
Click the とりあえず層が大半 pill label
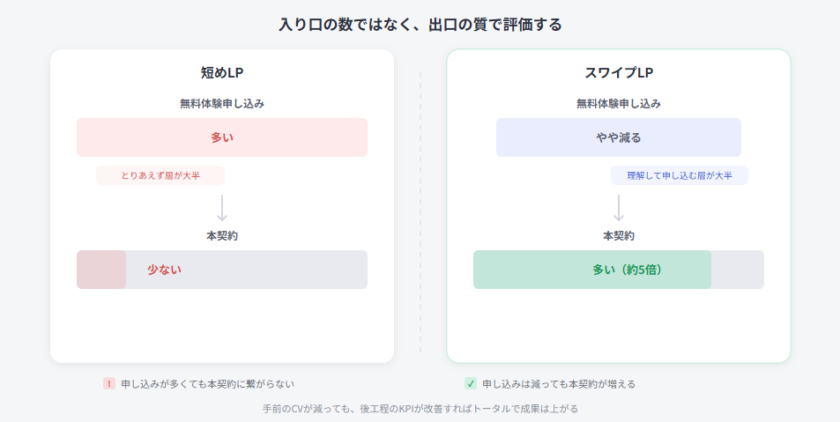[x=160, y=175]
